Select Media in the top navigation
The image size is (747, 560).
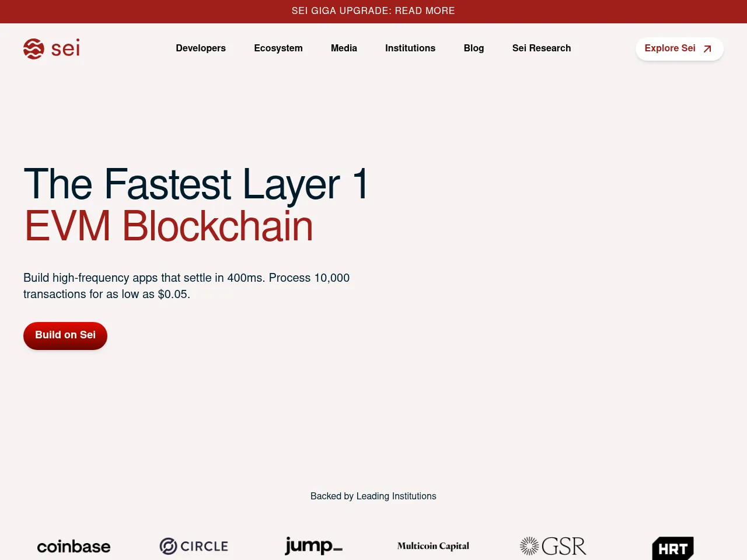[344, 48]
